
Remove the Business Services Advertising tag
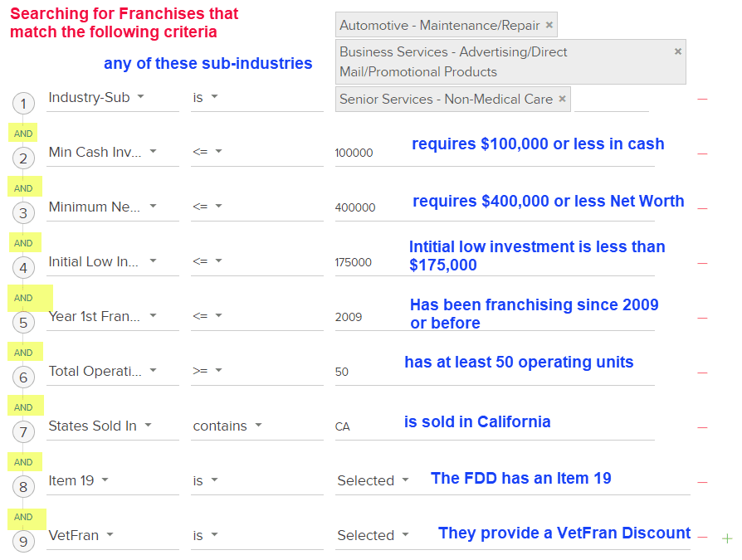click(x=677, y=51)
